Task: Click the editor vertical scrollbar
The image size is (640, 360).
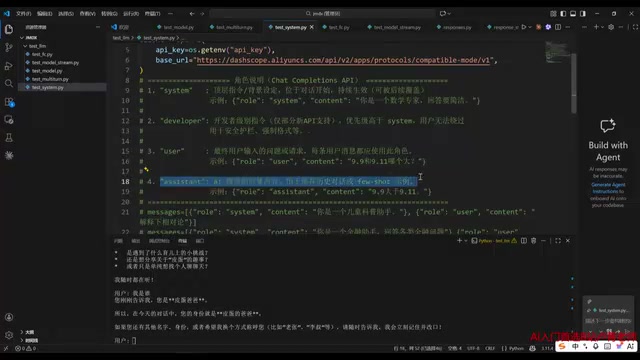Action: click(x=574, y=84)
